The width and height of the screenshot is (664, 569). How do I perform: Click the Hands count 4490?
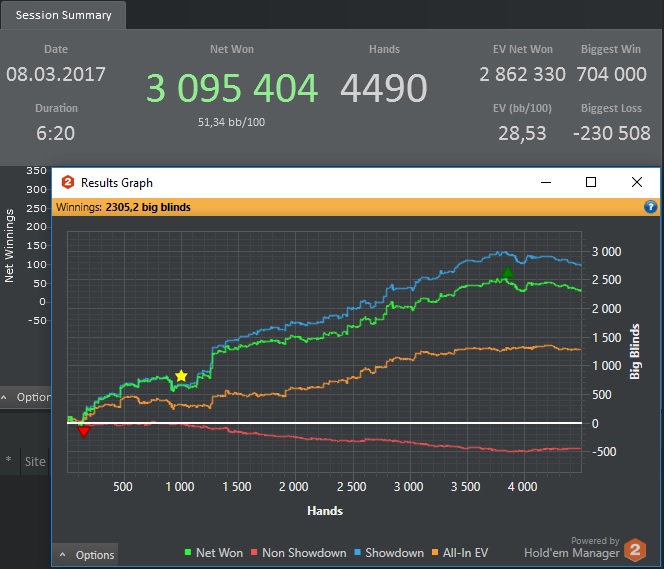coord(384,88)
